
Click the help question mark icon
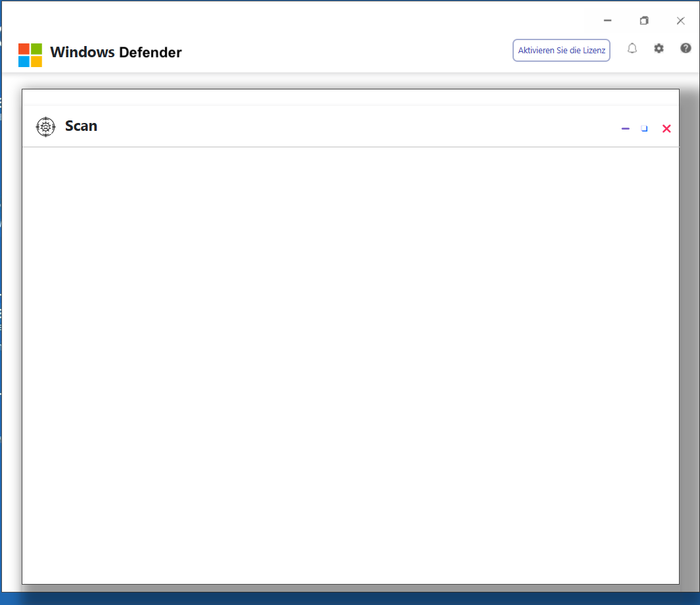pyautogui.click(x=686, y=48)
